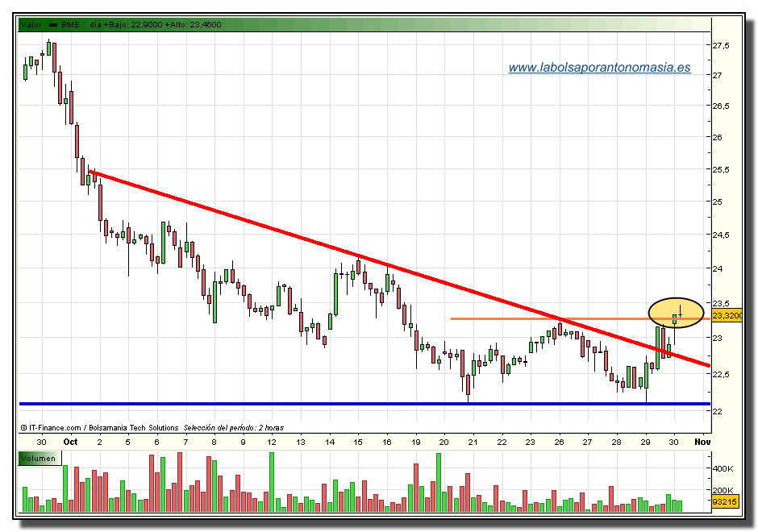Click the 26 price axis label

(718, 137)
